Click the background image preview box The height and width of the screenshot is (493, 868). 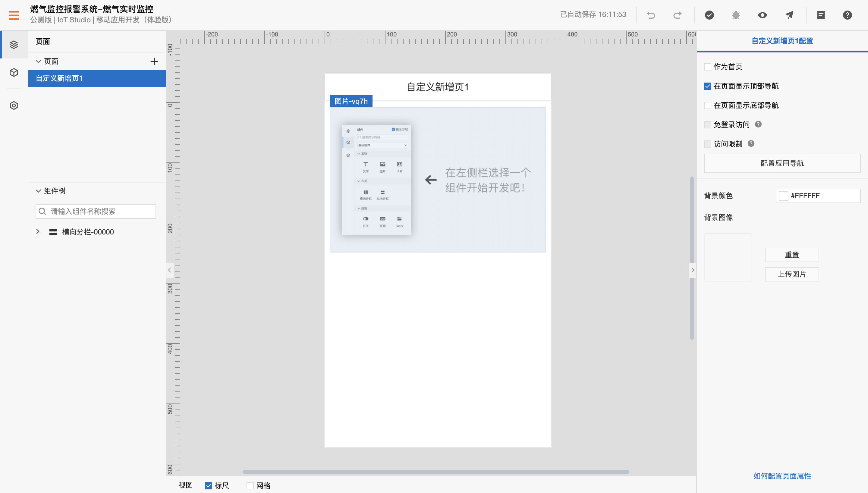point(728,257)
